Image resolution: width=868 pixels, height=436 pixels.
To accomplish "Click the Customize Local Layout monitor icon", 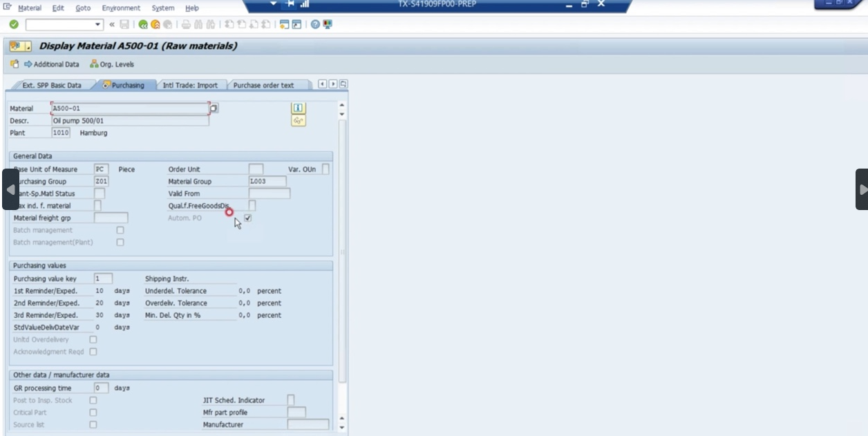I will tap(328, 24).
